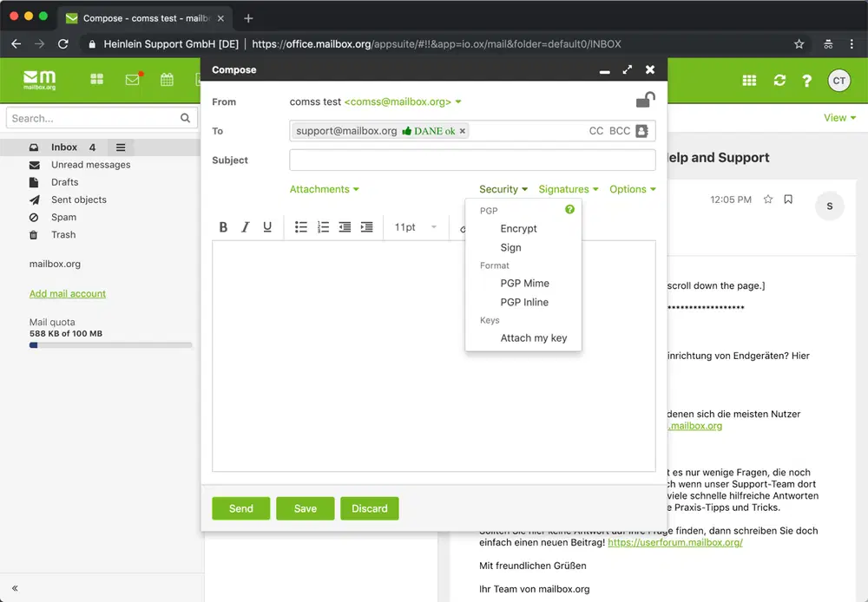The height and width of the screenshot is (602, 868).
Task: Collapse the folder sidebar with double chevron
Action: pos(15,588)
